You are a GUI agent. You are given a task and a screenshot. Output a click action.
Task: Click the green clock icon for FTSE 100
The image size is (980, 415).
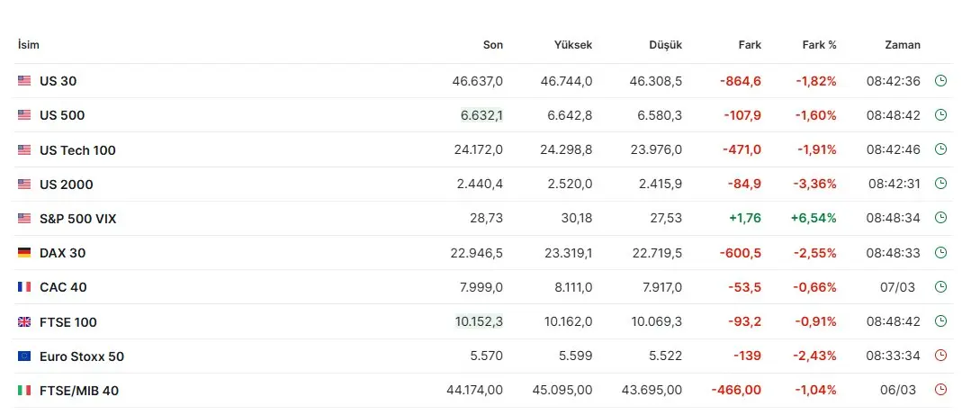click(941, 321)
